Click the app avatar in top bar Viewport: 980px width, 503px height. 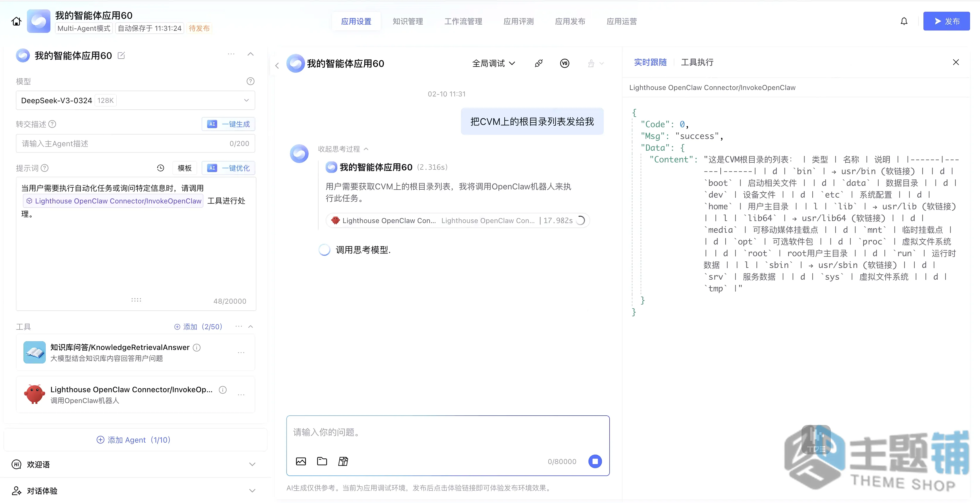[x=38, y=21]
